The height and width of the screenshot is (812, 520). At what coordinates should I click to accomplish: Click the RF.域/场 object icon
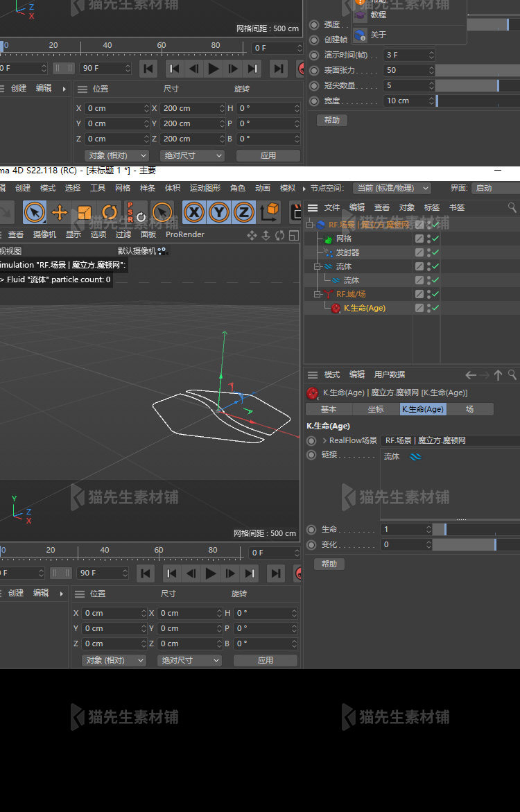(329, 294)
